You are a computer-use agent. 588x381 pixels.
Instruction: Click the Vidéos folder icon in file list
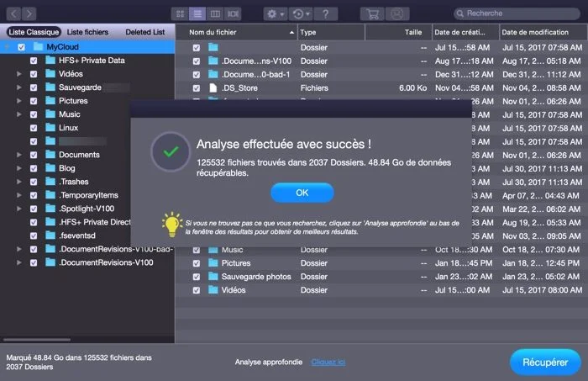(x=213, y=290)
